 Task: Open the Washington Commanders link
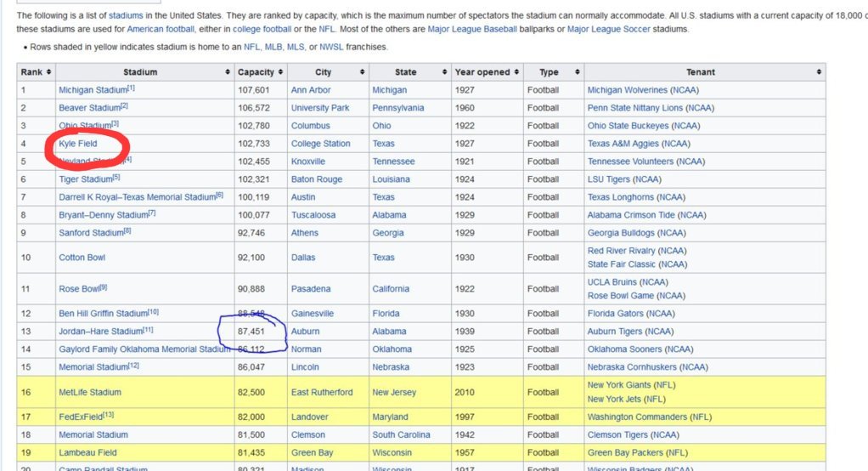point(637,417)
